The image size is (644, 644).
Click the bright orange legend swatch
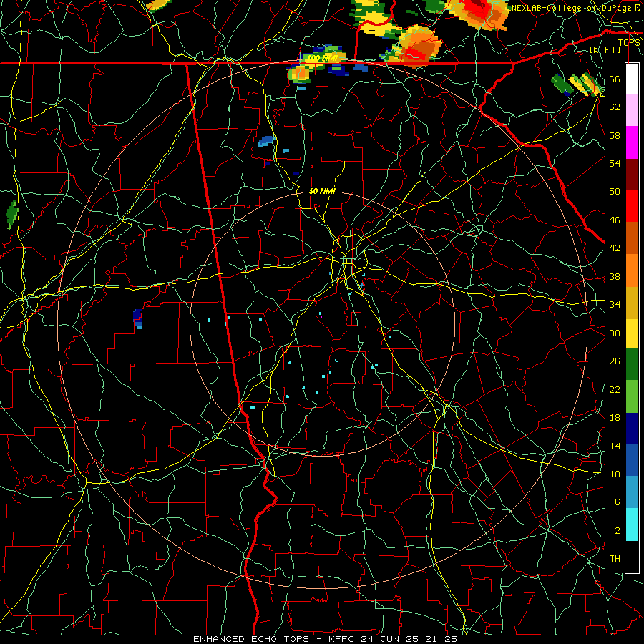click(x=632, y=270)
